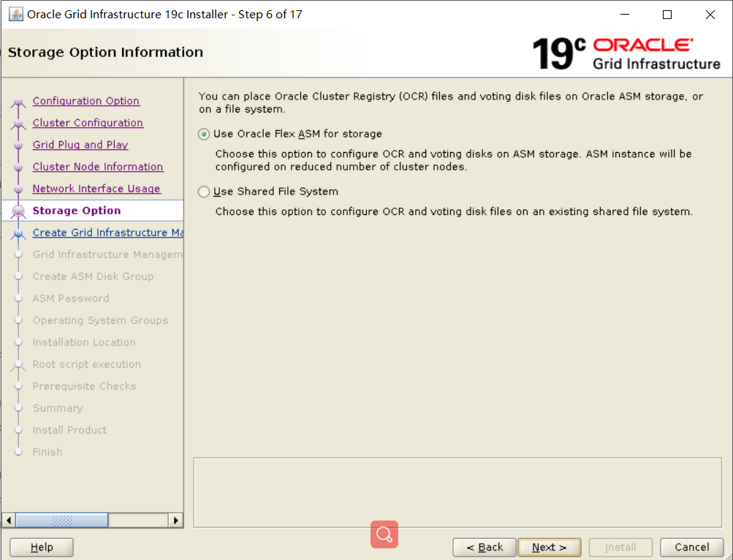Click the 'Finish' step text

click(x=48, y=452)
